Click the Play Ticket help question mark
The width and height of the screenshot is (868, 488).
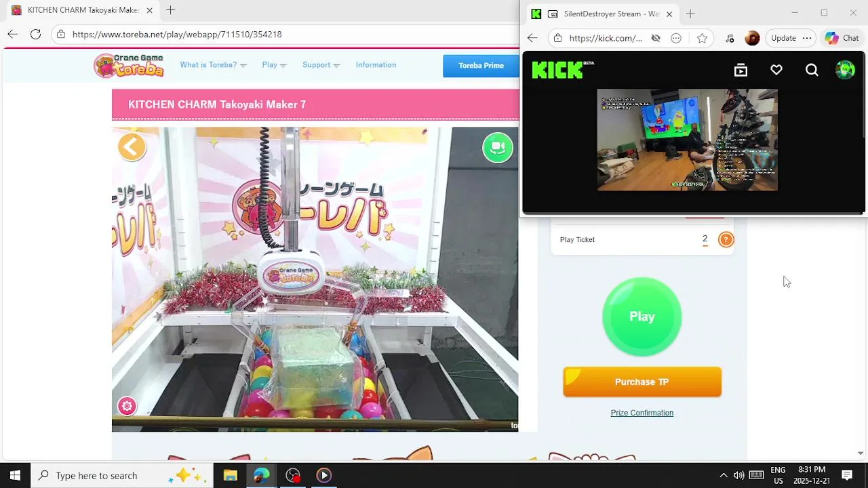[x=726, y=239]
